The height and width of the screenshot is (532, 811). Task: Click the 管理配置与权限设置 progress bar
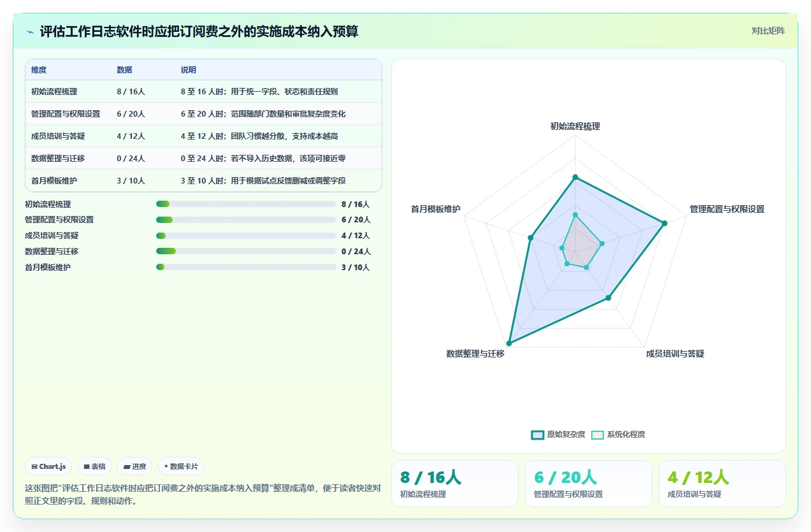point(246,220)
